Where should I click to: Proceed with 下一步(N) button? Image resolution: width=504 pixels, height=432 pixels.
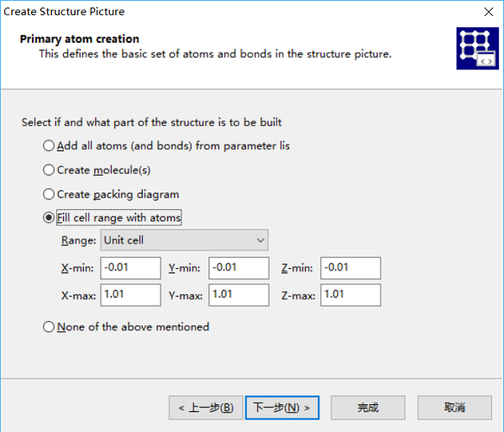point(282,408)
